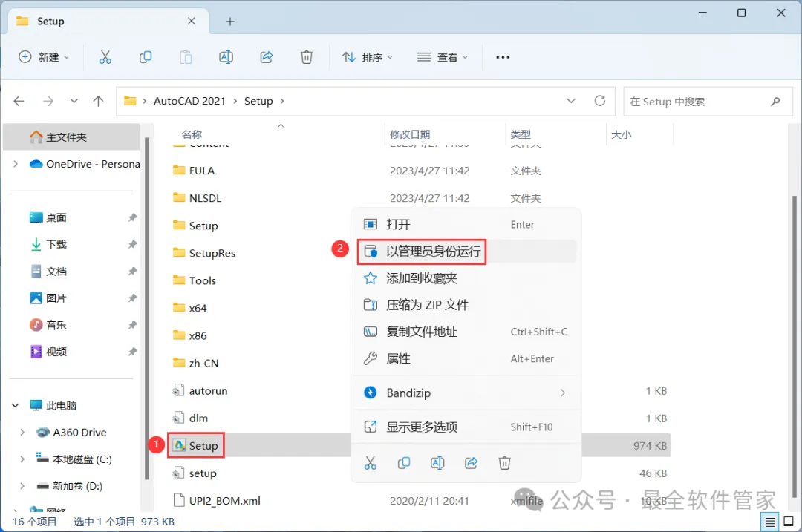Choose 复制文件地址 in context menu
This screenshot has width=802, height=532.
pyautogui.click(x=466, y=332)
